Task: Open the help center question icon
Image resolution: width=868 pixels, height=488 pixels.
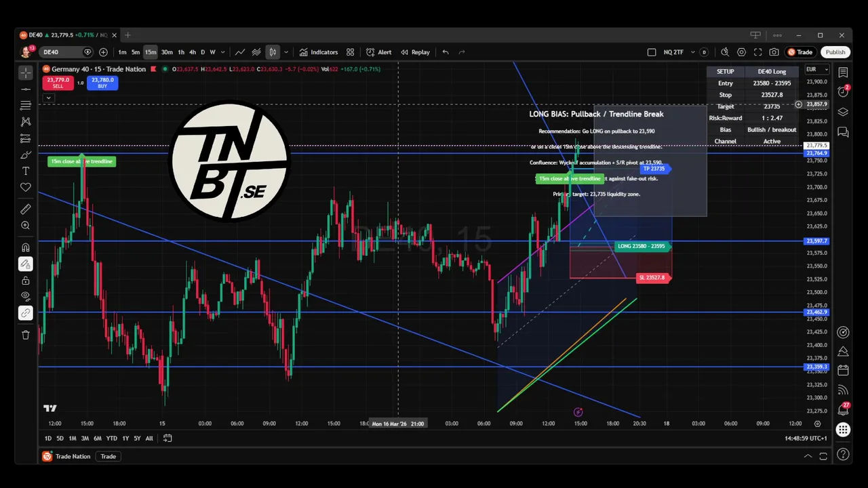Action: pyautogui.click(x=843, y=454)
